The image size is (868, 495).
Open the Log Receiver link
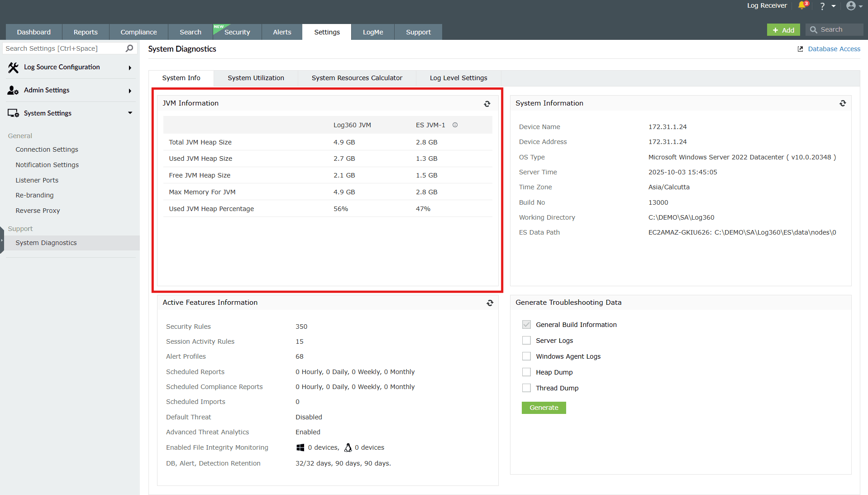[x=767, y=5]
